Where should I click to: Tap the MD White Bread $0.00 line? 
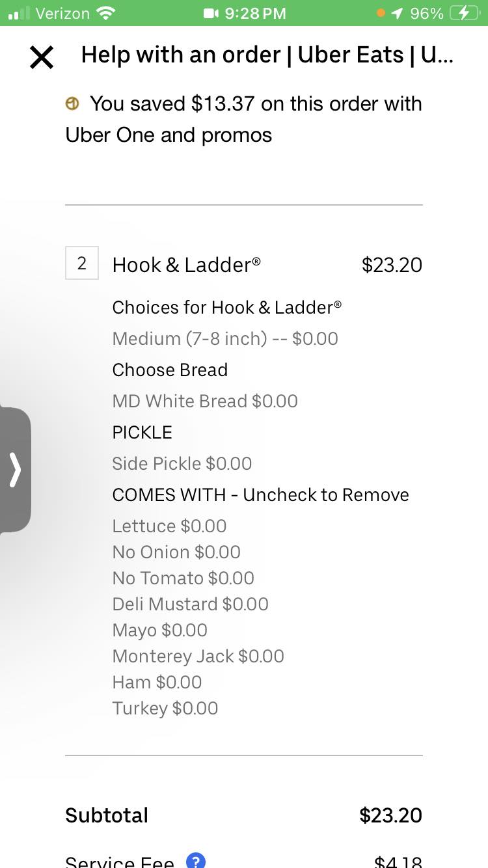click(x=205, y=401)
